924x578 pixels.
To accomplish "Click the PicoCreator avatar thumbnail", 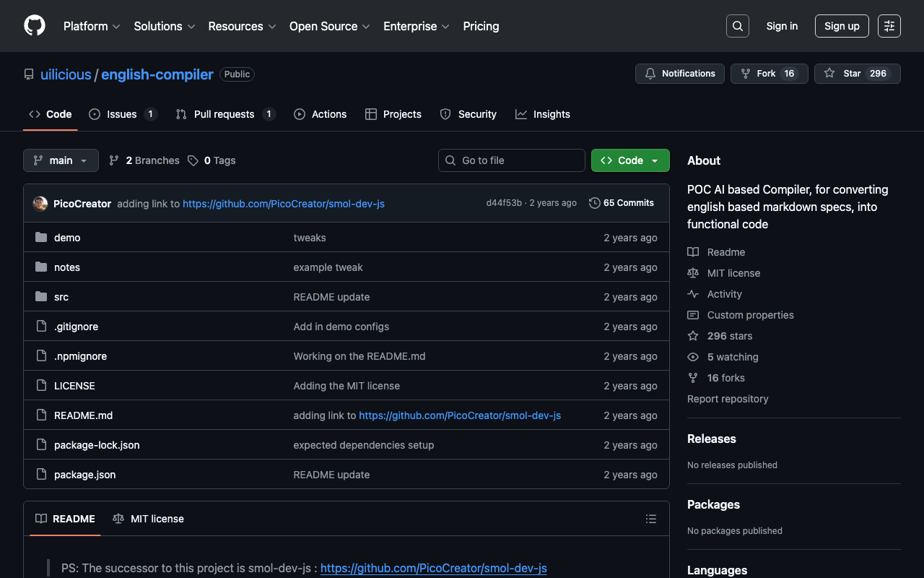I will pos(40,204).
